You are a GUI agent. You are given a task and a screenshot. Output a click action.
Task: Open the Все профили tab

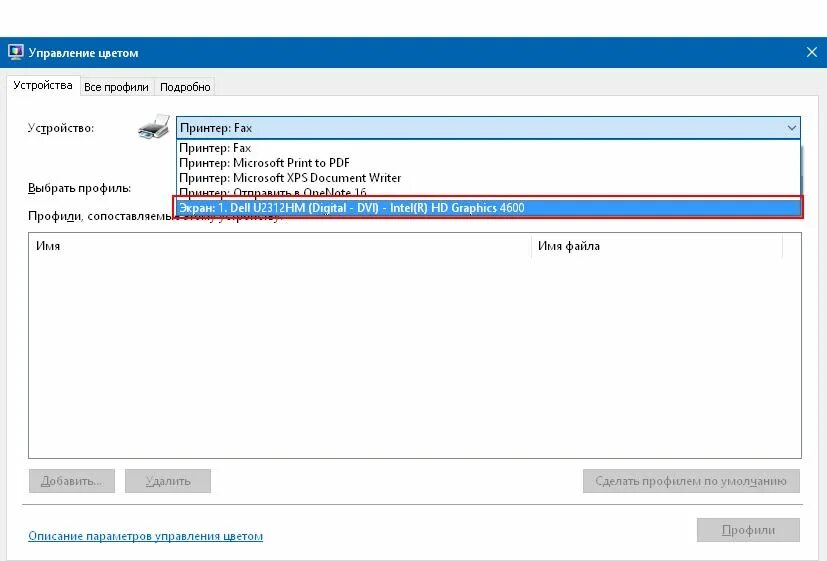[x=116, y=87]
